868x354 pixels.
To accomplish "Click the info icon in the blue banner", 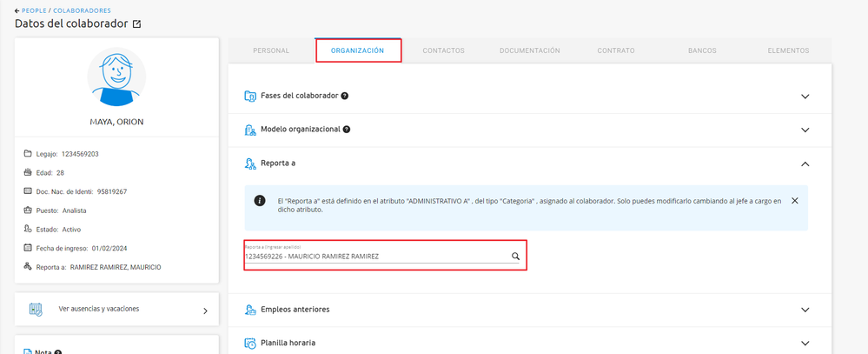I will pos(260,200).
